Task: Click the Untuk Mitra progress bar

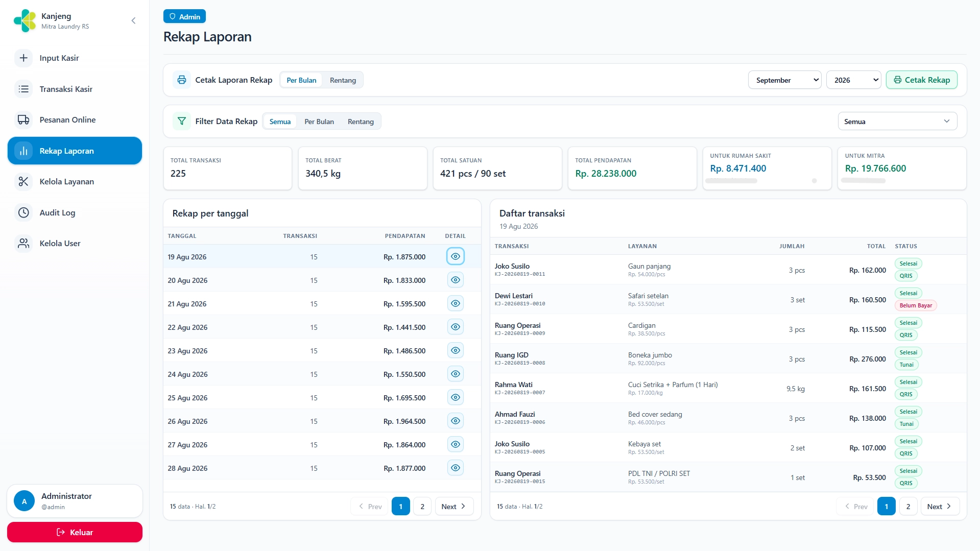Action: [863, 181]
